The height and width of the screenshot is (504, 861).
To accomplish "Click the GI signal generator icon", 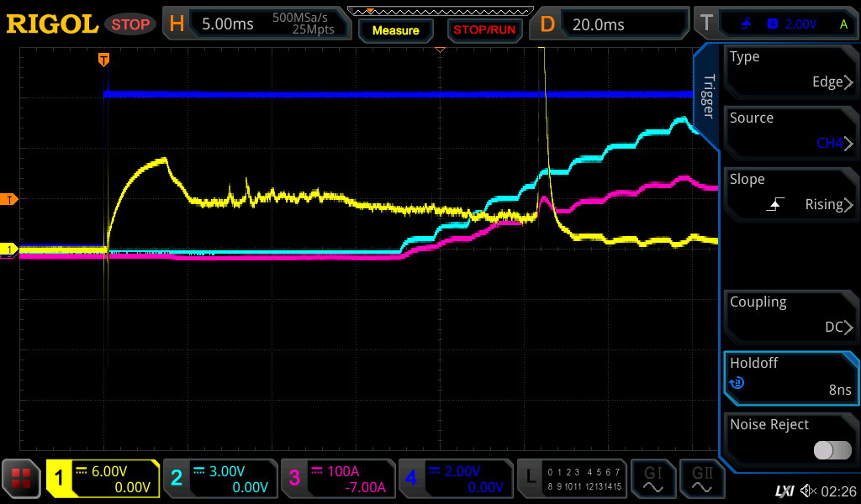I will click(x=652, y=479).
